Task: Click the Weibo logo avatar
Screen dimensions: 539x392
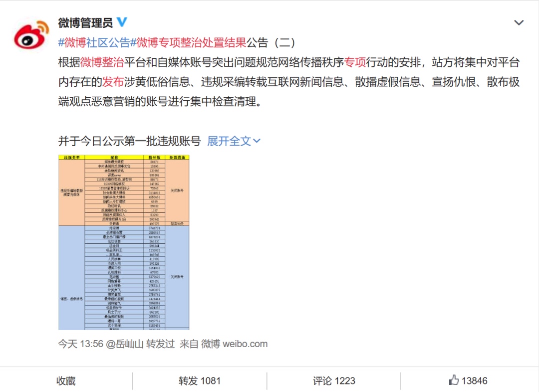Action: point(31,35)
